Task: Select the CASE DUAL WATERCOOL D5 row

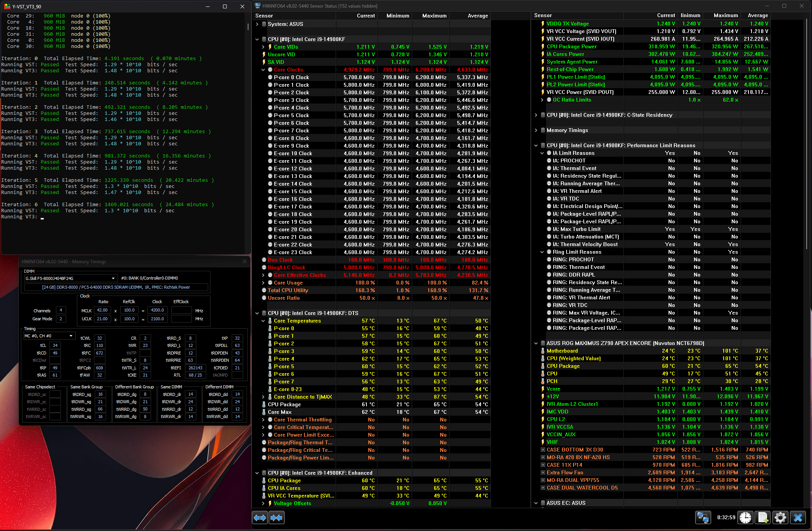Action: pyautogui.click(x=651, y=488)
